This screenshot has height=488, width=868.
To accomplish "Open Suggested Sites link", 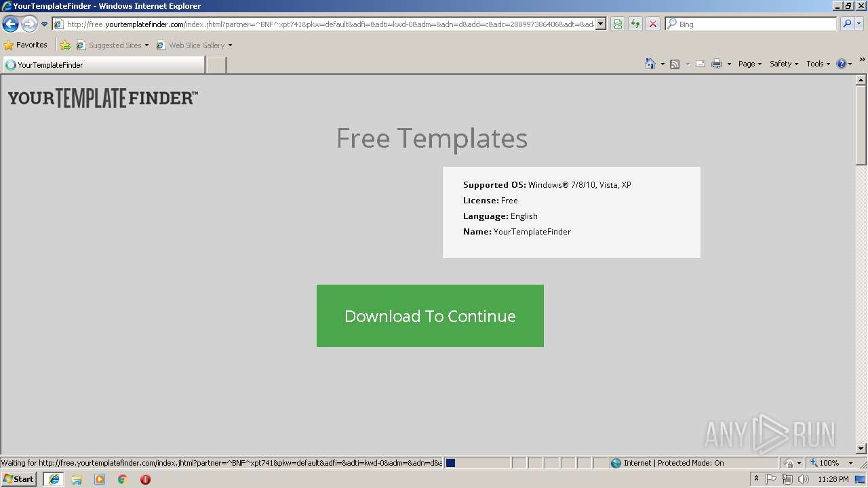I will click(112, 45).
